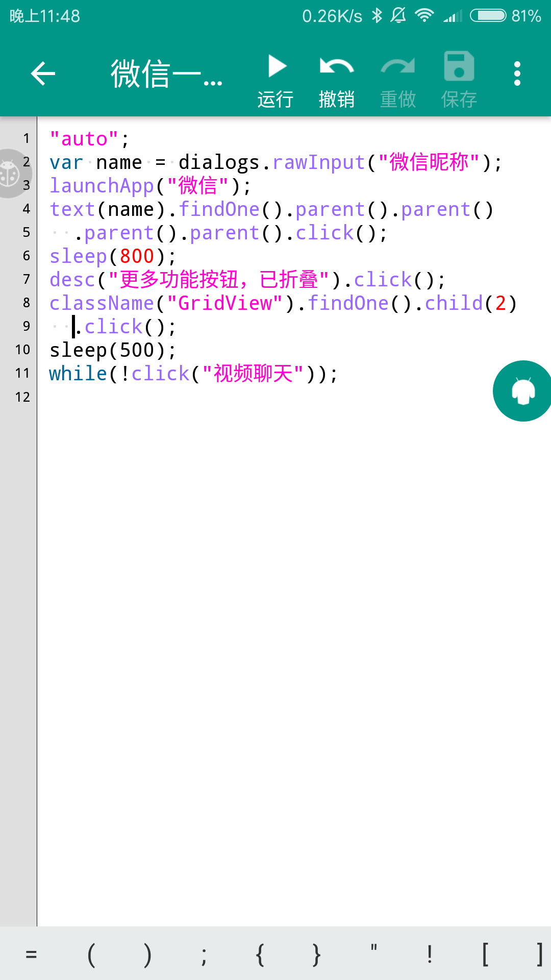Tap the back arrow icon
The width and height of the screenshot is (551, 980).
click(43, 73)
